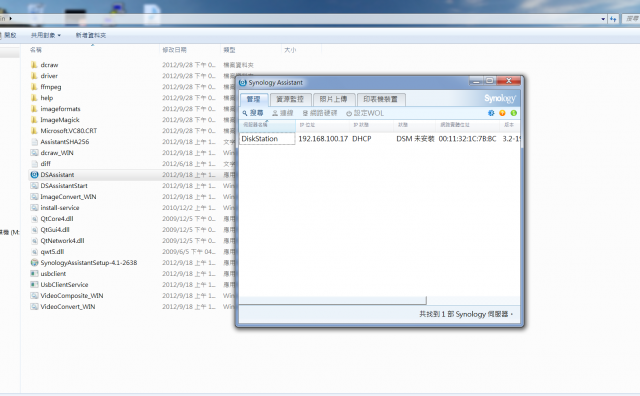
Task: Click the Synology Assistant title bar icon
Action: coord(242,82)
